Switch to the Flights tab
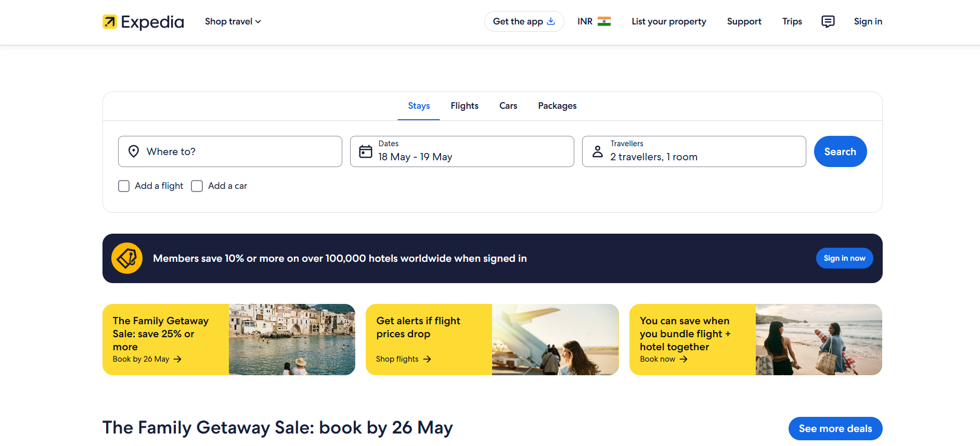The image size is (980, 446). coord(465,106)
